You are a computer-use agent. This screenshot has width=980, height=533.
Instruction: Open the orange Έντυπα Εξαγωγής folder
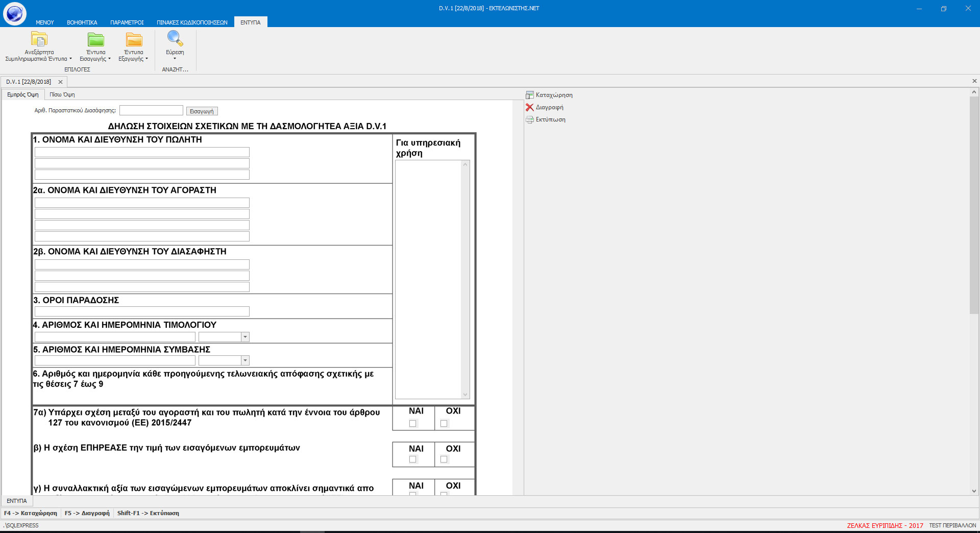(134, 39)
